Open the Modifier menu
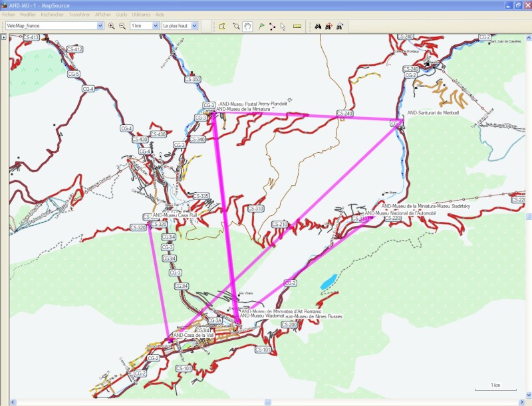 click(x=28, y=15)
